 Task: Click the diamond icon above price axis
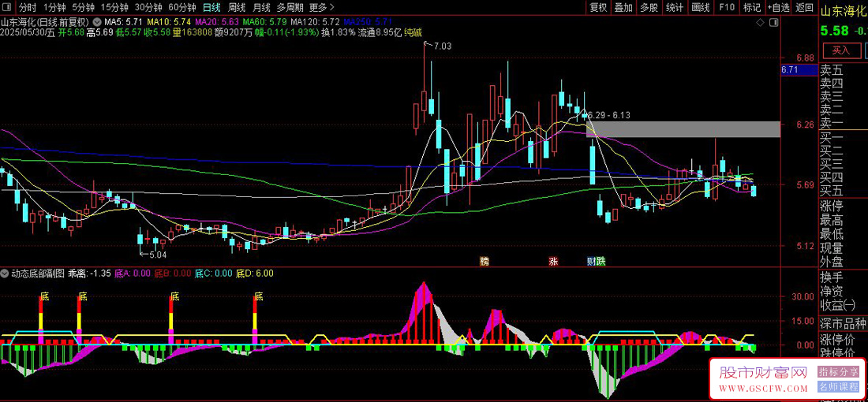point(760,23)
